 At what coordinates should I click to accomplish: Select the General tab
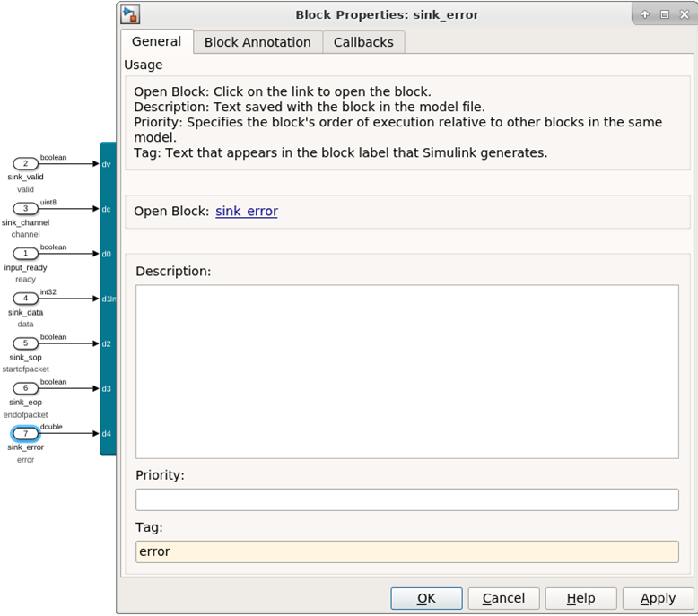coord(157,41)
